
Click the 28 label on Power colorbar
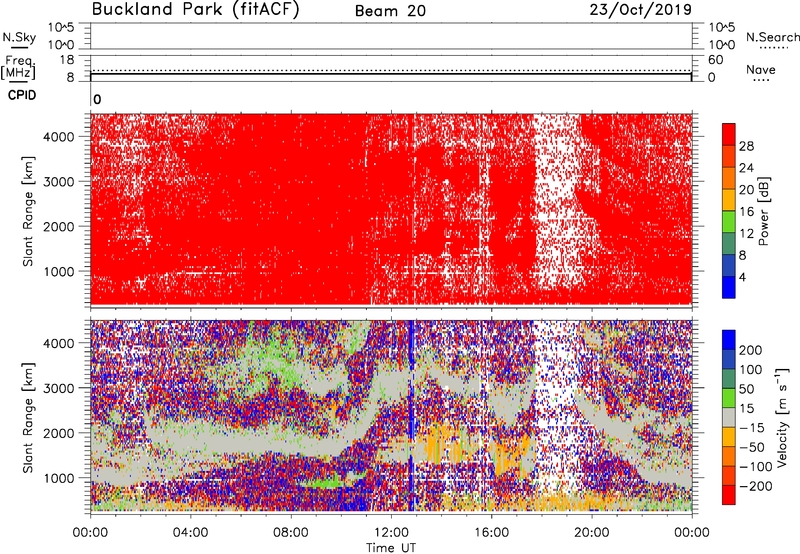coord(746,146)
